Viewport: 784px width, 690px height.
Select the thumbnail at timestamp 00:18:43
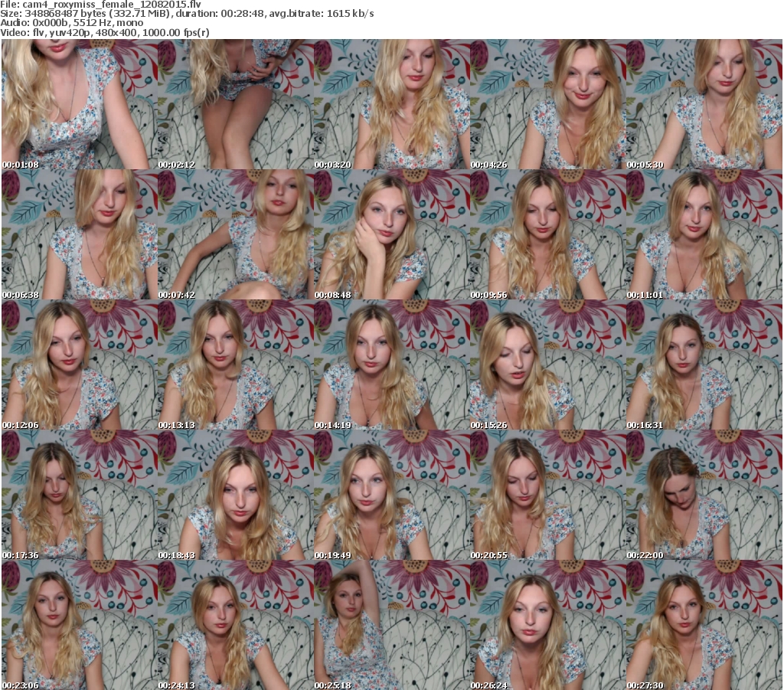(236, 495)
